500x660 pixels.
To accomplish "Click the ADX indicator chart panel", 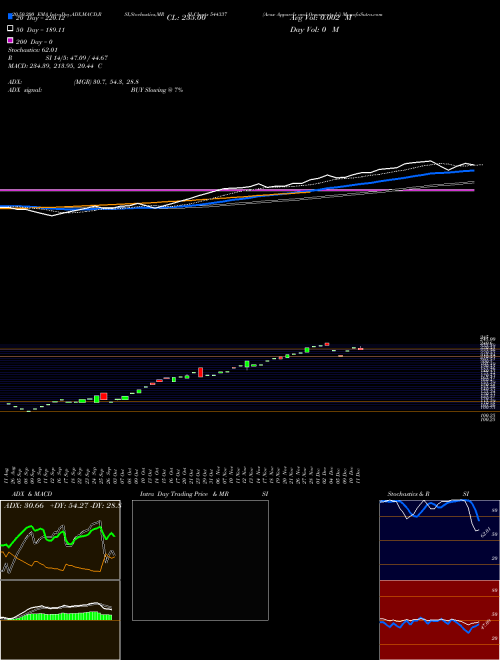I will [x=60, y=540].
